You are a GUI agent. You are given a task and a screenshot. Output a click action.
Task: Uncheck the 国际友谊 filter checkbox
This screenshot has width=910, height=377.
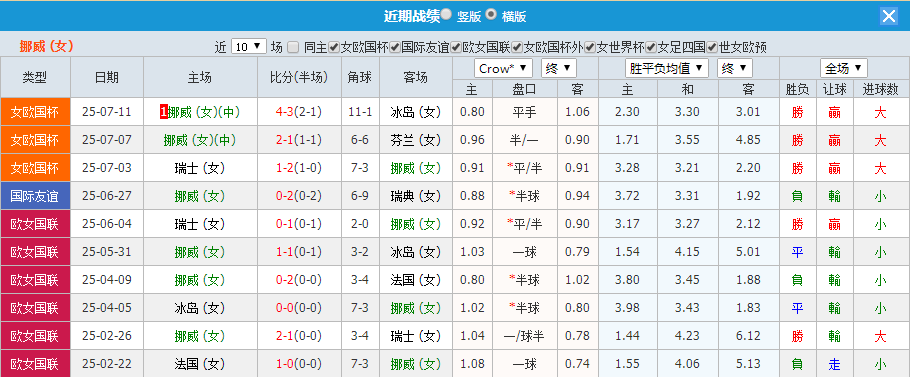click(x=395, y=47)
